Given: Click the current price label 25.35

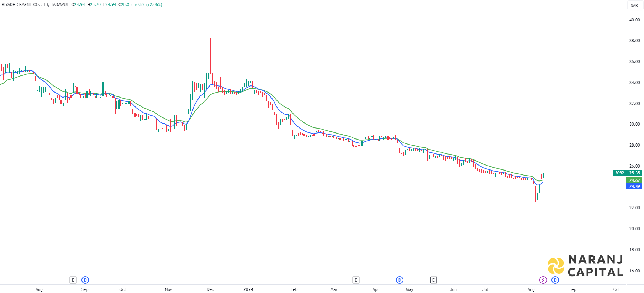Looking at the screenshot, I should (634, 173).
